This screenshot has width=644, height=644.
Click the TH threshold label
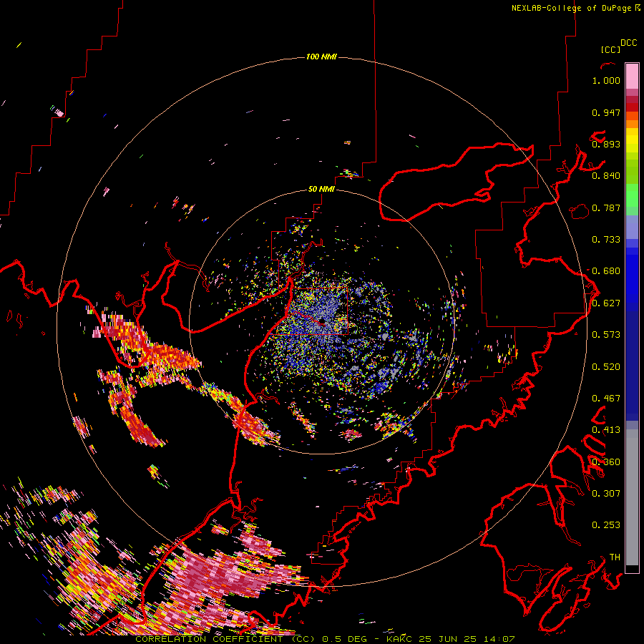[x=615, y=557]
